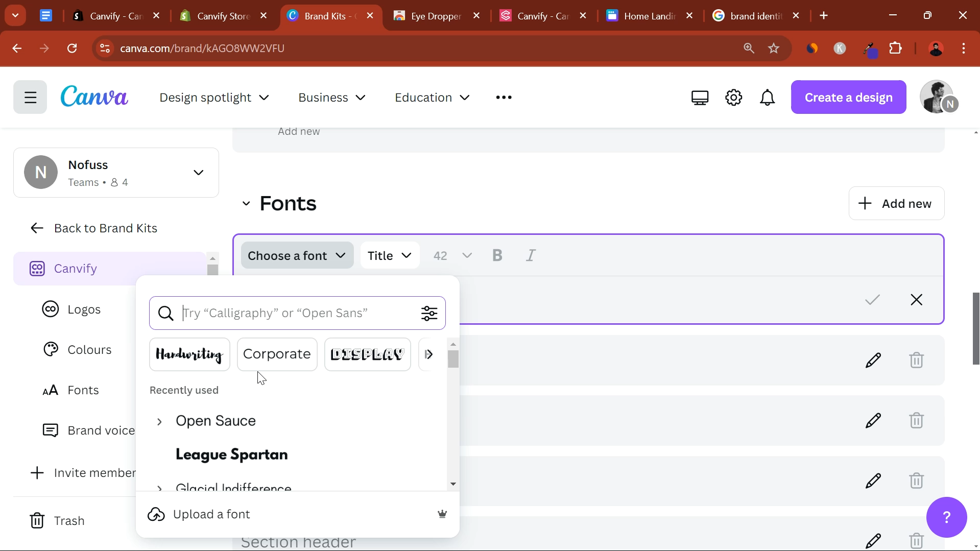Open the Title style dropdown
This screenshot has width=980, height=551.
390,255
